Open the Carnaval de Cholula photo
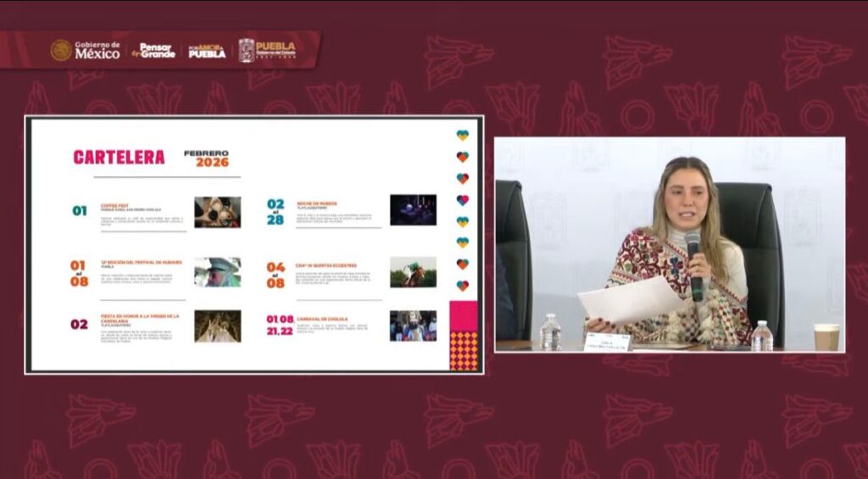The image size is (868, 479). [x=413, y=326]
